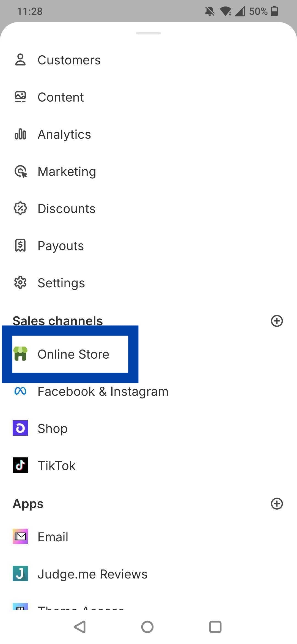Image resolution: width=297 pixels, height=644 pixels.
Task: Open Android recent apps square button
Action: click(215, 627)
